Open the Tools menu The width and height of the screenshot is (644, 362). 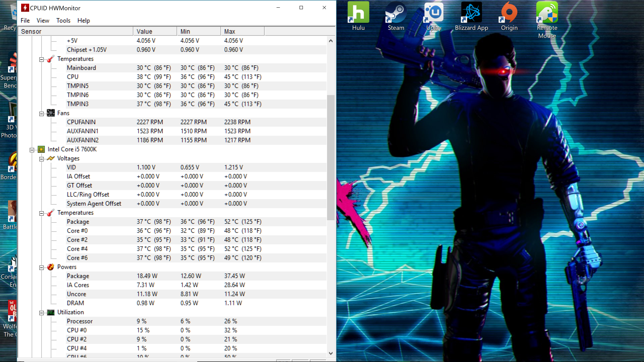(x=63, y=20)
